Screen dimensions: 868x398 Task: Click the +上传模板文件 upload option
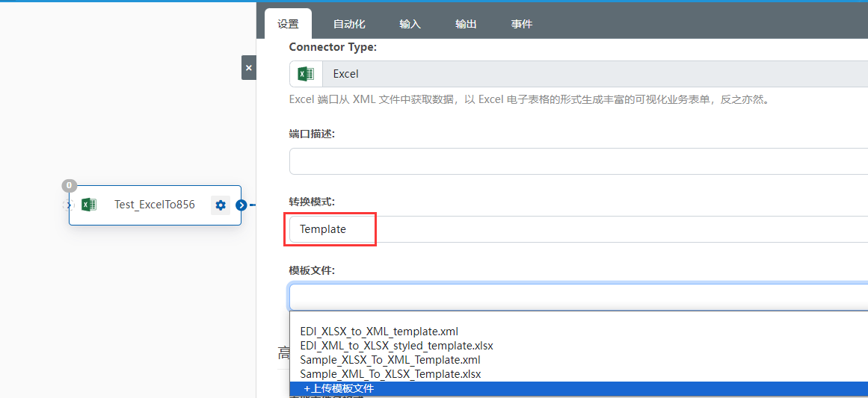(339, 389)
